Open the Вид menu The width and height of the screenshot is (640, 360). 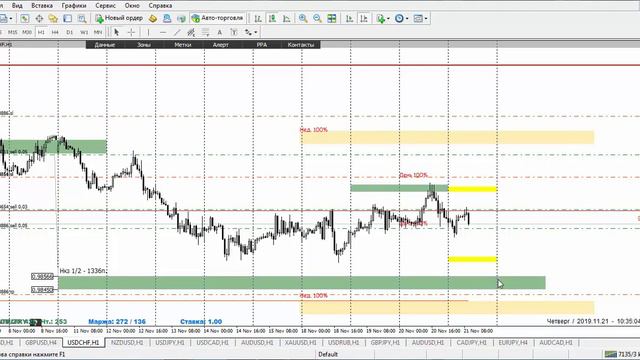tap(17, 6)
